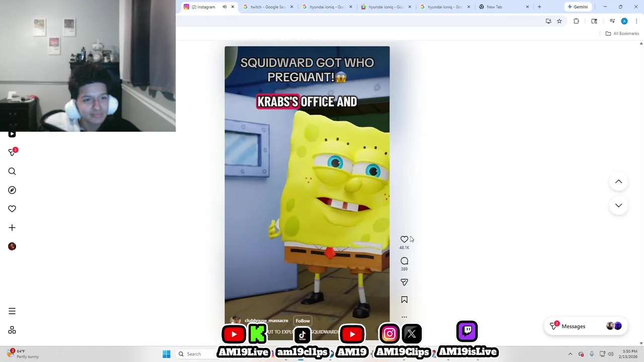This screenshot has width=644, height=362.
Task: Go to previous reel with up arrow
Action: coord(618,182)
